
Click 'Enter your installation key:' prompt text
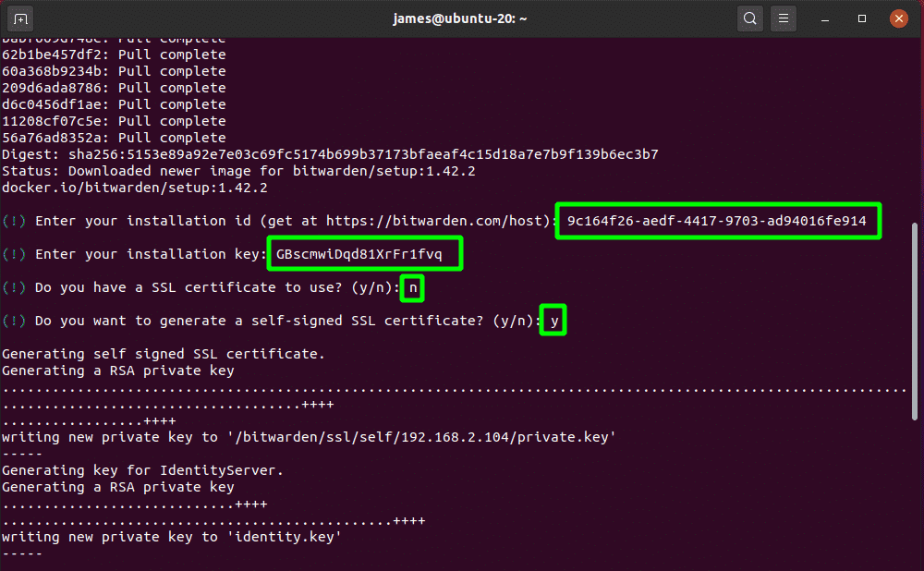pyautogui.click(x=150, y=254)
